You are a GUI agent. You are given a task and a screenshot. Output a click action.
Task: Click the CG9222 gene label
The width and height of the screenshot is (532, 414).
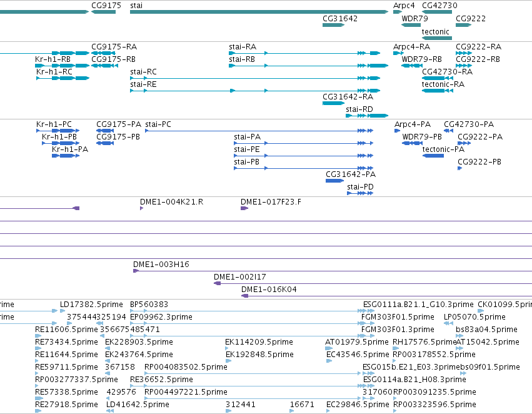471,19
